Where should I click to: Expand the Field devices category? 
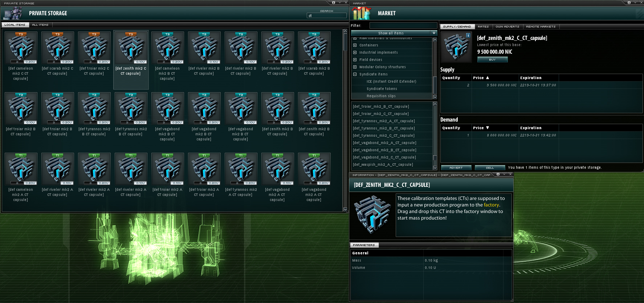click(355, 60)
